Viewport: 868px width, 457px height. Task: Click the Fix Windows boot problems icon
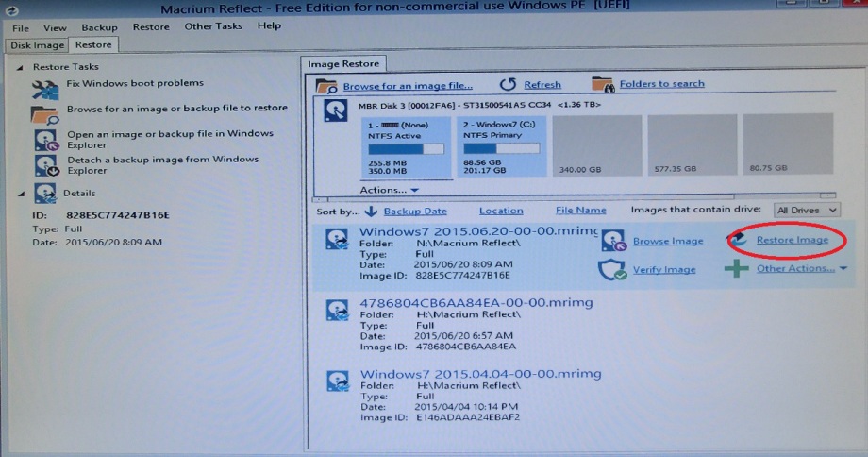[45, 90]
